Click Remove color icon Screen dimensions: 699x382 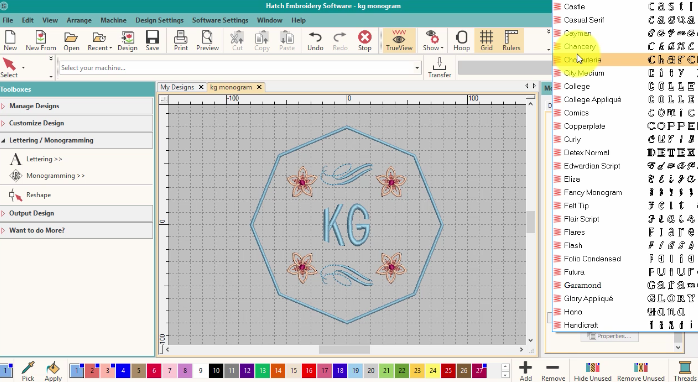click(x=553, y=371)
